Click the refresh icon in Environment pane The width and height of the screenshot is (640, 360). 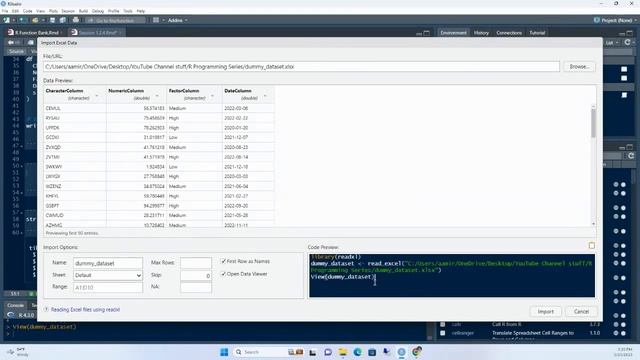coord(627,42)
